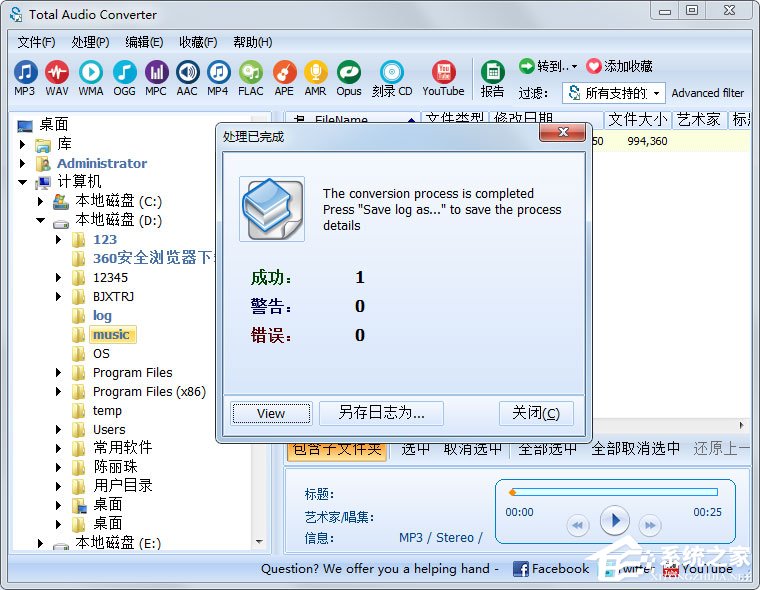Screen dimensions: 760x590
Task: Open the 转到 dropdown arrow
Action: 574,66
